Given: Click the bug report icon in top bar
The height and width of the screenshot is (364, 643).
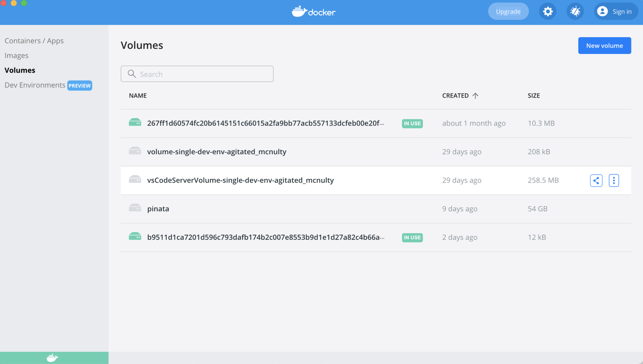Looking at the screenshot, I should [575, 11].
